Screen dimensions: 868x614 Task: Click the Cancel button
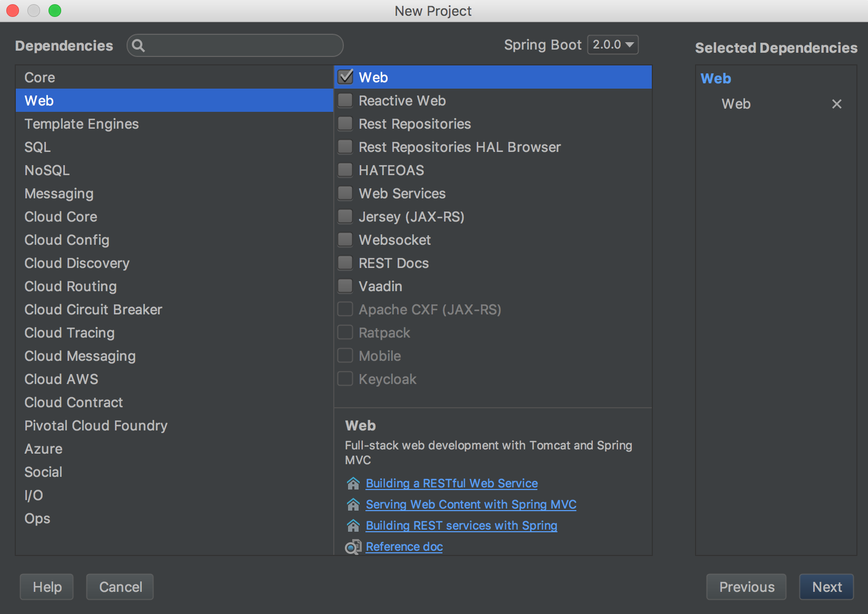click(120, 587)
